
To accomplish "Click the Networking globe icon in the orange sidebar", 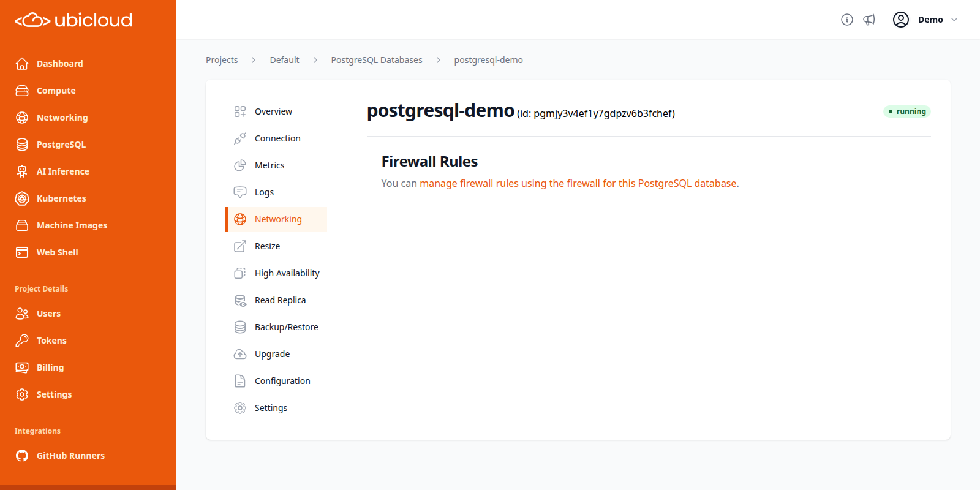I will click(22, 118).
